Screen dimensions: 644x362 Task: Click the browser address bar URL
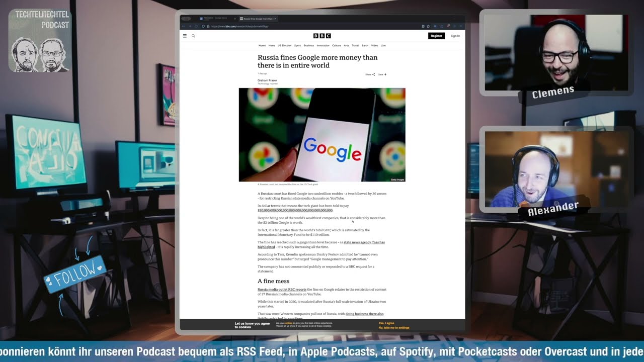pyautogui.click(x=240, y=26)
